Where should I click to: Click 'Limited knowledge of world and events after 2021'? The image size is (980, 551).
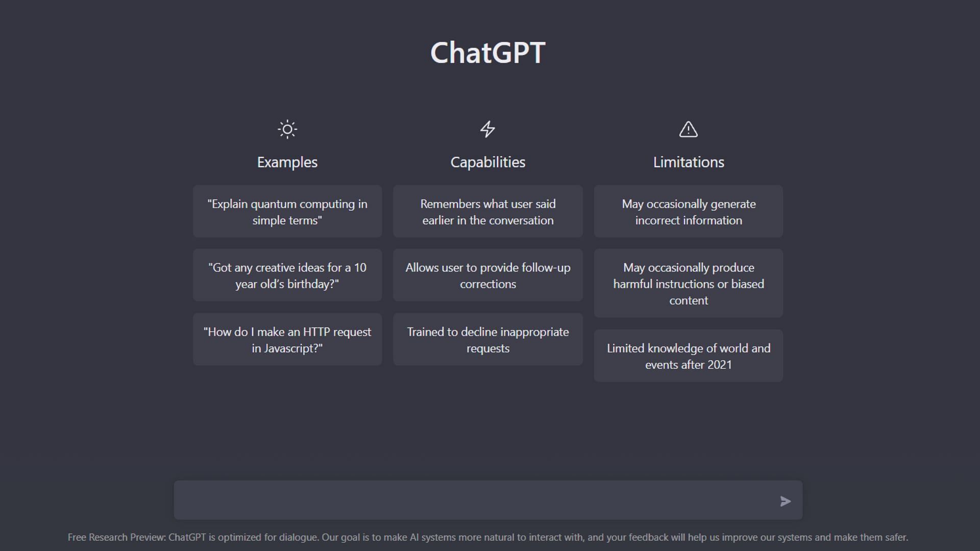(688, 356)
